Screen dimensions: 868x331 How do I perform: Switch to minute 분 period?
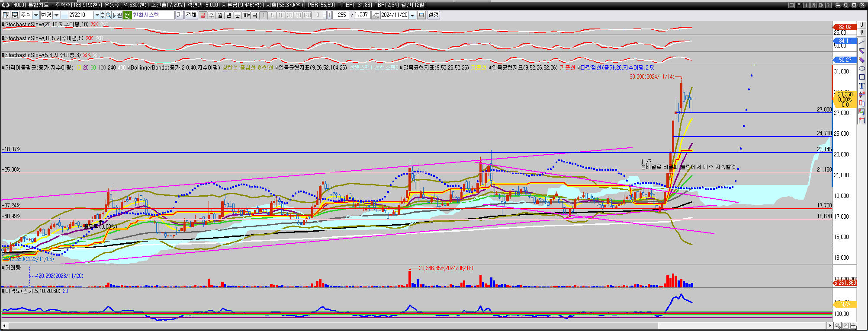[237, 15]
